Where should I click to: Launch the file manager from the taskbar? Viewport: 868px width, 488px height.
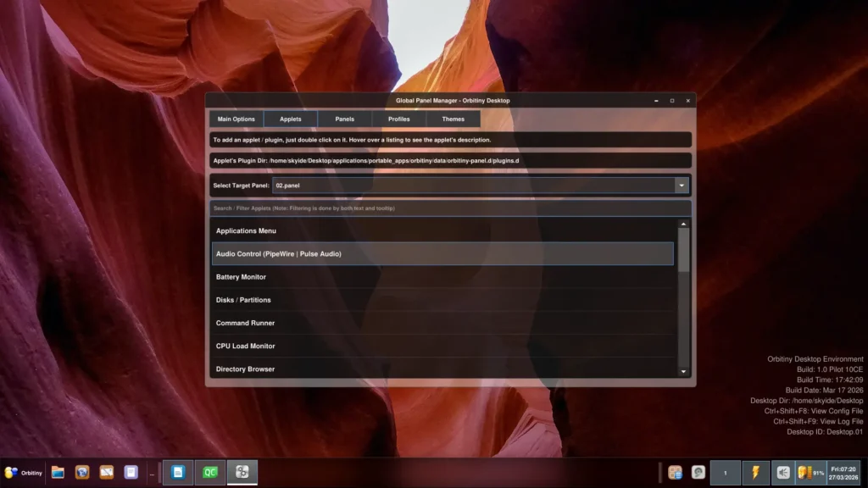click(x=58, y=473)
